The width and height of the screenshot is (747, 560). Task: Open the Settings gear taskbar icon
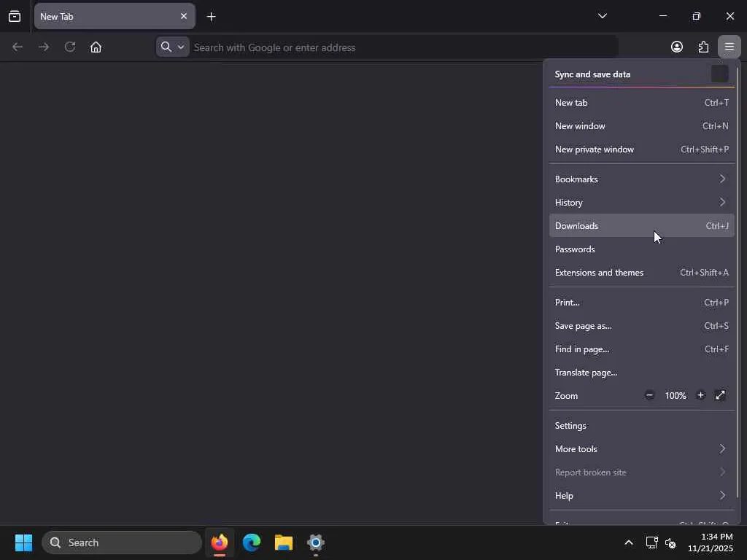(x=315, y=542)
